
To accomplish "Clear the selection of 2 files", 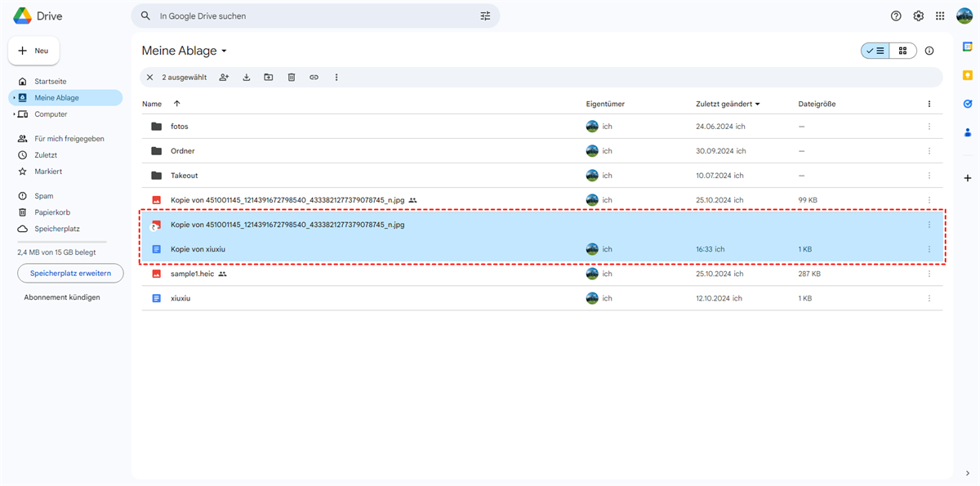I will pyautogui.click(x=149, y=78).
